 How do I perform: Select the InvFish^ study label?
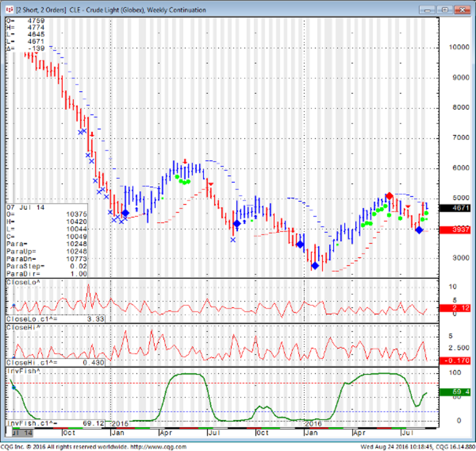coord(23,371)
